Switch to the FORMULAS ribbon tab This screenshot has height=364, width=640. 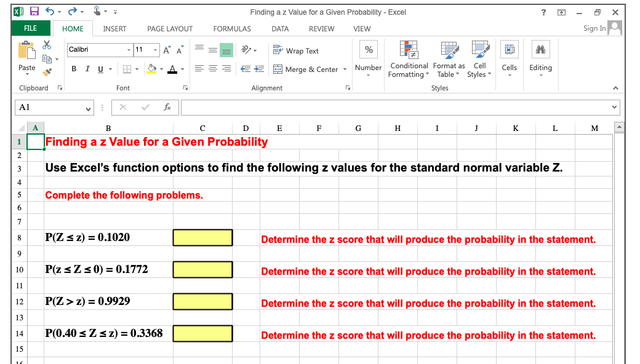tap(231, 28)
